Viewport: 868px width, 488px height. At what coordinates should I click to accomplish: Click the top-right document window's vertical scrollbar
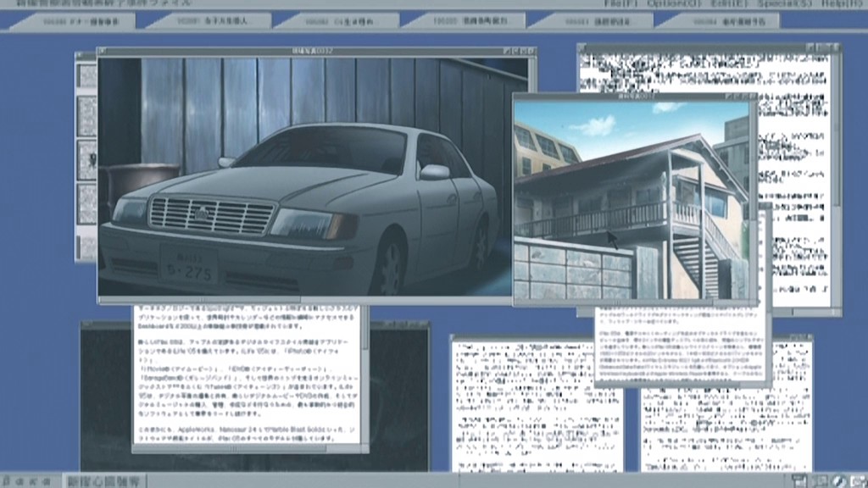pos(836,180)
